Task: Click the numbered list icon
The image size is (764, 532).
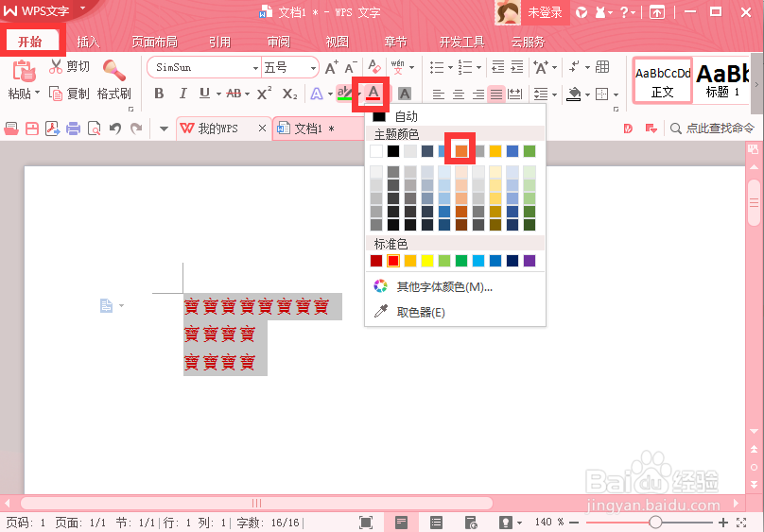Action: click(465, 67)
